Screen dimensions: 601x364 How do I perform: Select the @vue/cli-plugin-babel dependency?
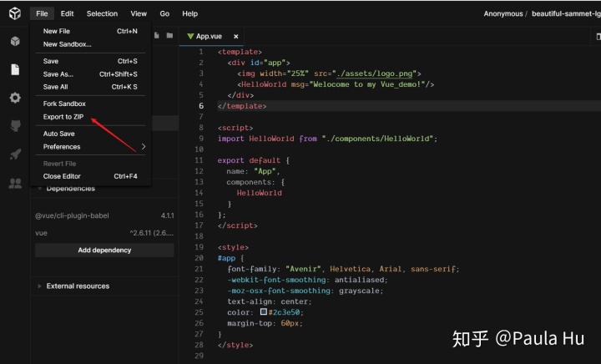pyautogui.click(x=72, y=215)
